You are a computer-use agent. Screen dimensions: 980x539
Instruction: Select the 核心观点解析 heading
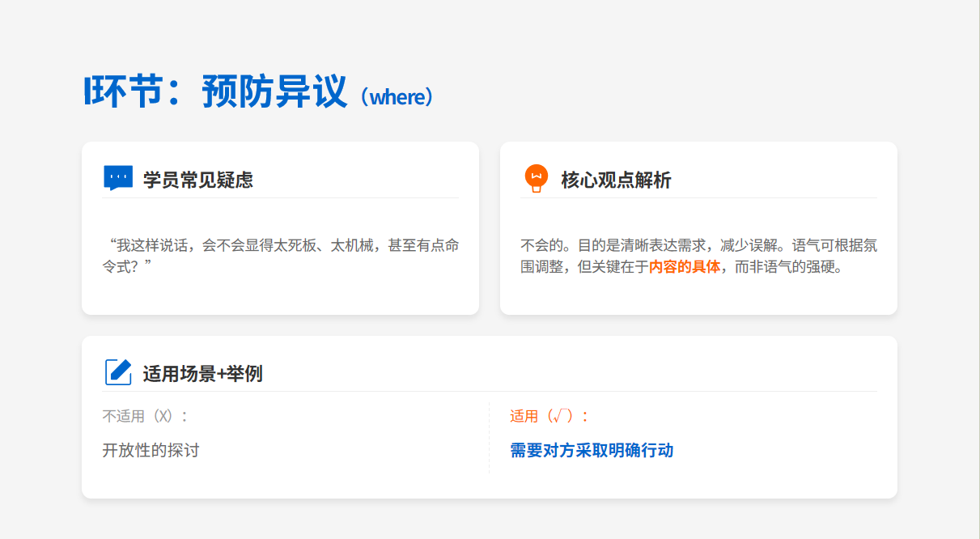click(616, 180)
